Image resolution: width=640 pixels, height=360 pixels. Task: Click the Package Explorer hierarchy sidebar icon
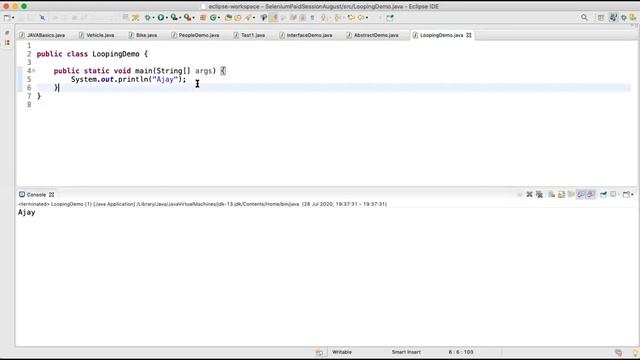pyautogui.click(x=7, y=42)
